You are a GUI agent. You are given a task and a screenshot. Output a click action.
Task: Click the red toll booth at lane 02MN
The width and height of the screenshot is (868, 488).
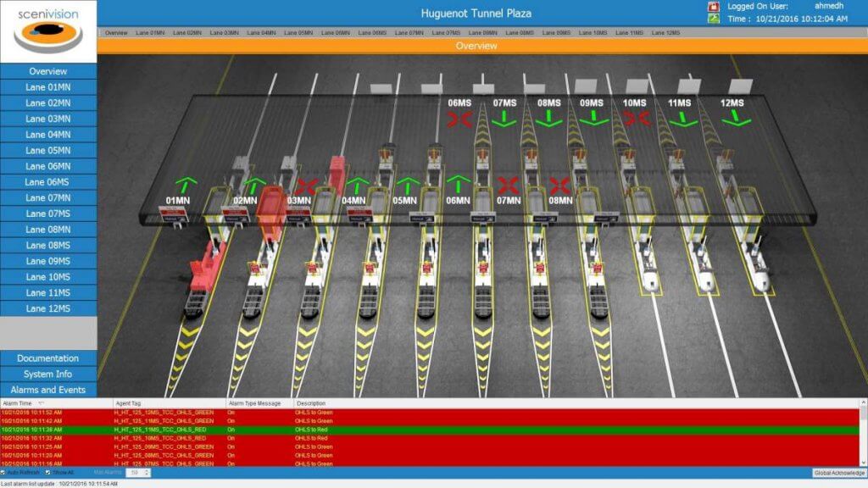click(x=272, y=213)
